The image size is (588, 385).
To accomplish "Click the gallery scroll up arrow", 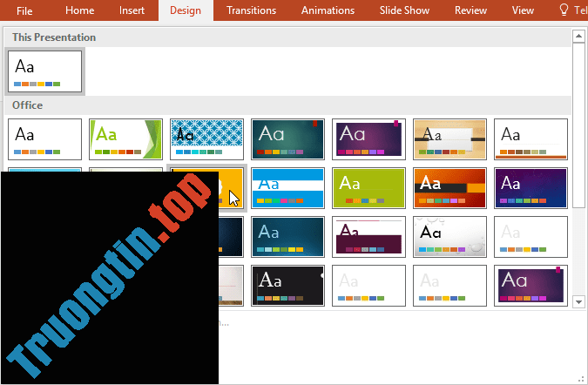I will click(x=578, y=36).
